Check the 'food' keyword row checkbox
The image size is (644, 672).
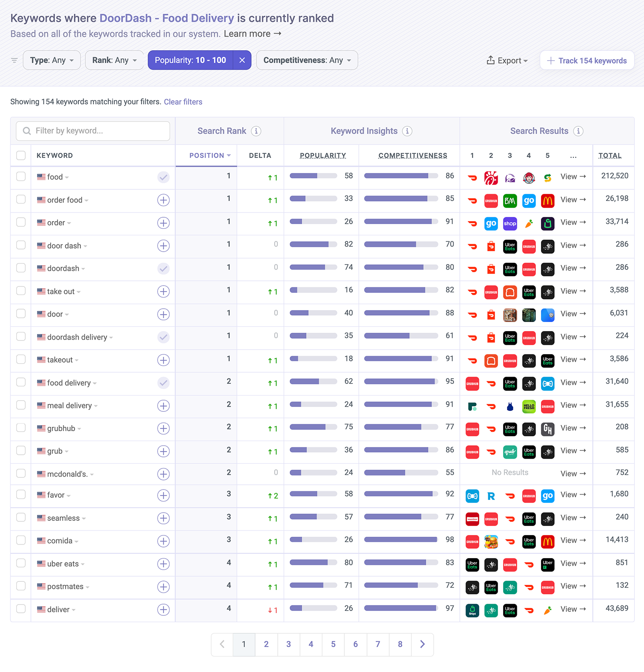click(x=21, y=176)
